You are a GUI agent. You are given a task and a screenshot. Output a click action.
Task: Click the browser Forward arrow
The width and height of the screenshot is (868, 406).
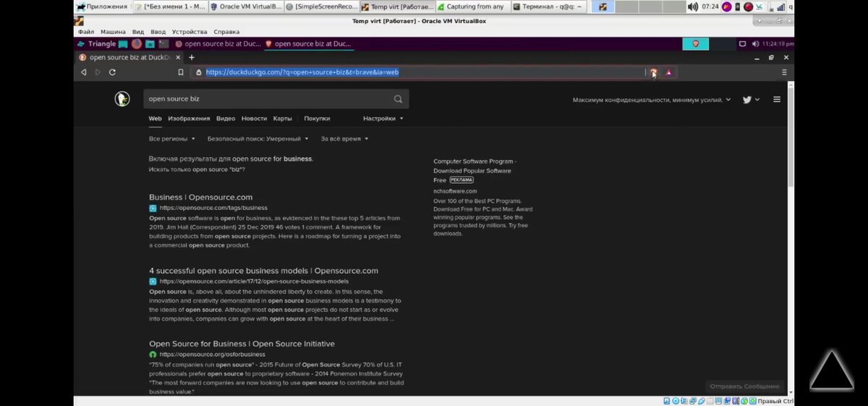click(98, 72)
